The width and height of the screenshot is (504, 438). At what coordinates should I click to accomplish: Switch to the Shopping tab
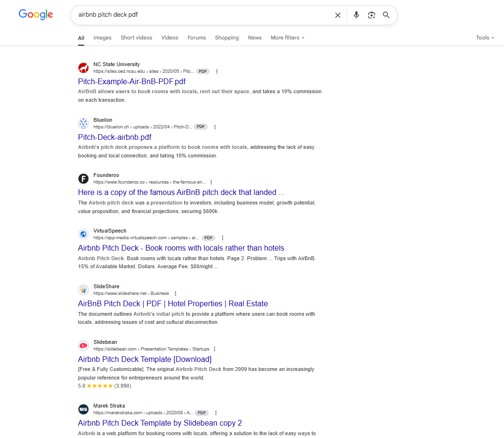coord(227,38)
